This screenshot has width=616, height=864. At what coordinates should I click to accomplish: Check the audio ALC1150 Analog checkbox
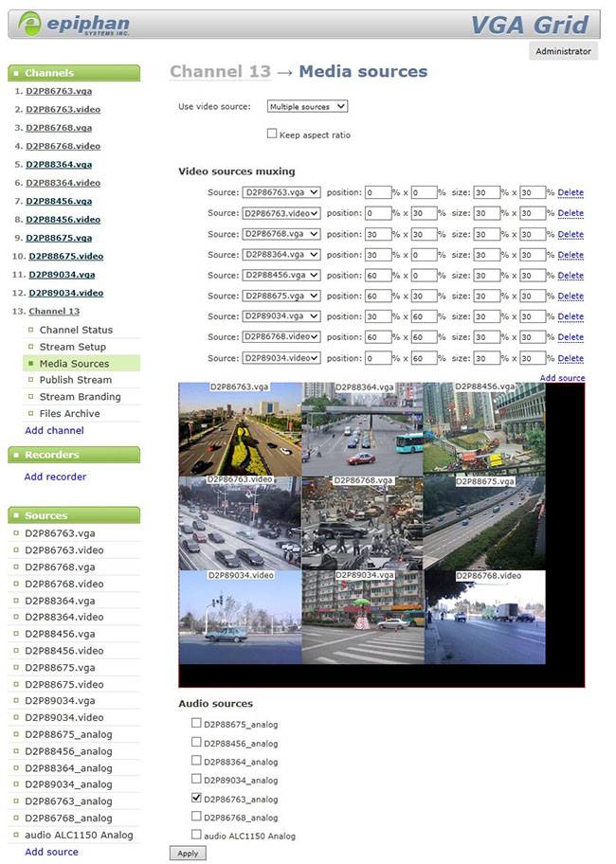196,835
